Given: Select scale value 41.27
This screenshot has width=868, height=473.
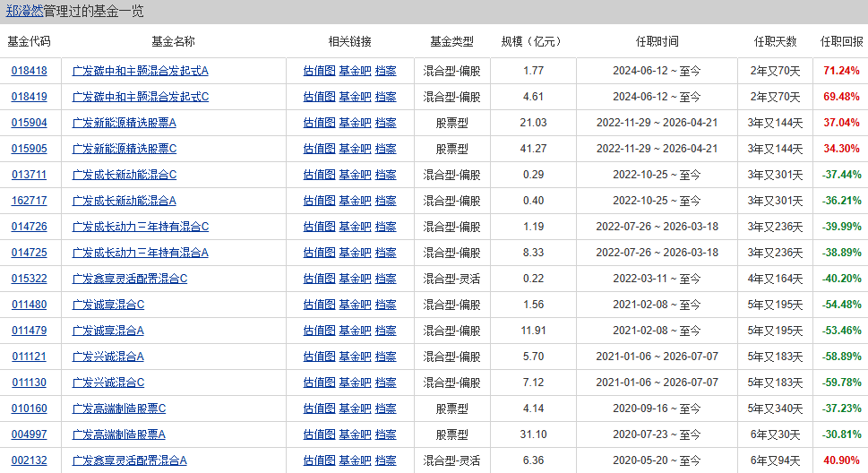Looking at the screenshot, I should click(533, 149).
